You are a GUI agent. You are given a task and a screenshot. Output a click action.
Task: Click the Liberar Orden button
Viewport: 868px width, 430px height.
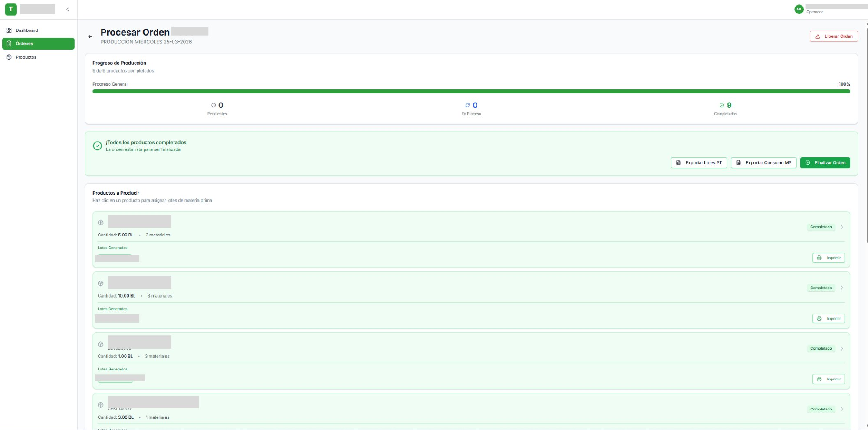coord(834,36)
